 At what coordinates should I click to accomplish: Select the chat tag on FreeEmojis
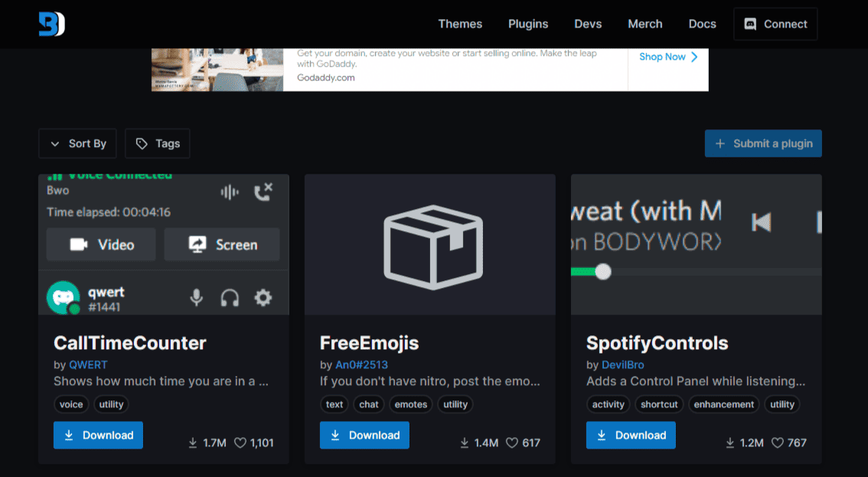pyautogui.click(x=369, y=404)
